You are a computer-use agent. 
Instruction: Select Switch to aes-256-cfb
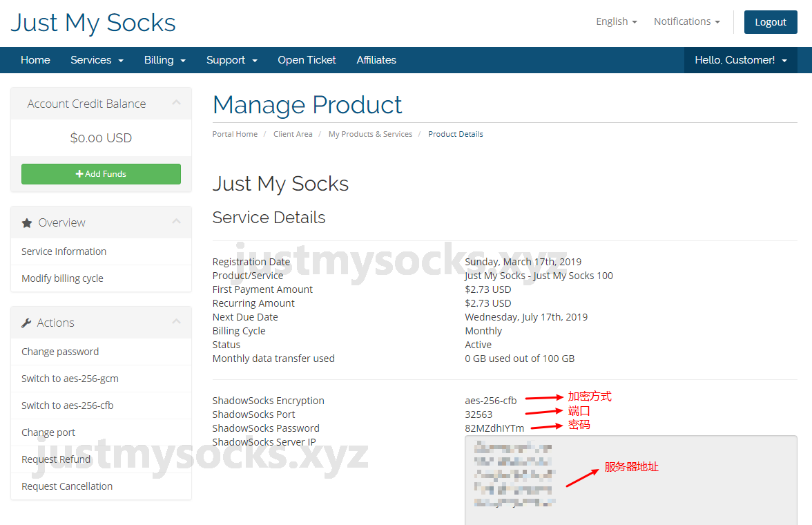coord(101,405)
